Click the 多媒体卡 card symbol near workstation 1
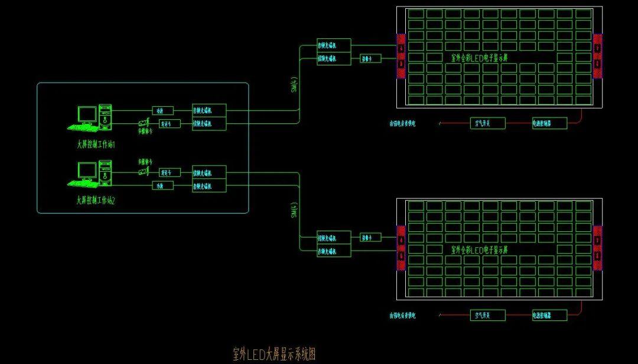Image resolution: width=638 pixels, height=364 pixels. (144, 122)
